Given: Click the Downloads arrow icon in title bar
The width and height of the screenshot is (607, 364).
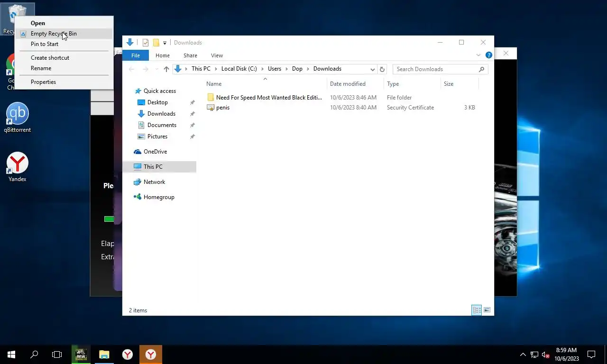Looking at the screenshot, I should tap(130, 43).
